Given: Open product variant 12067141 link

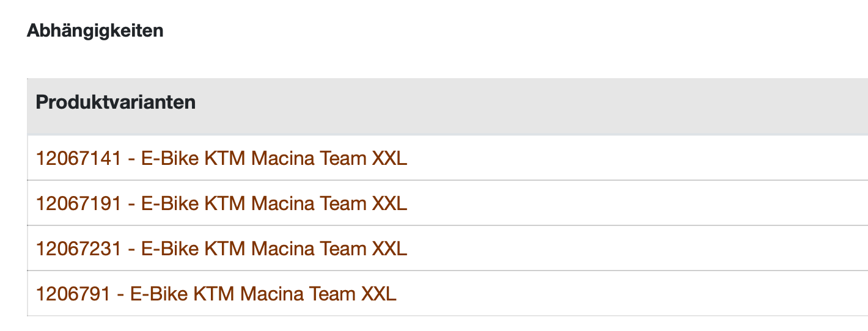Looking at the screenshot, I should pyautogui.click(x=221, y=159).
